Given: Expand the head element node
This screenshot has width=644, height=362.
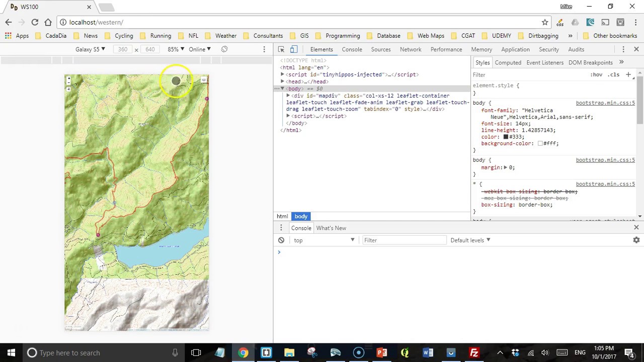Looking at the screenshot, I should tap(283, 81).
